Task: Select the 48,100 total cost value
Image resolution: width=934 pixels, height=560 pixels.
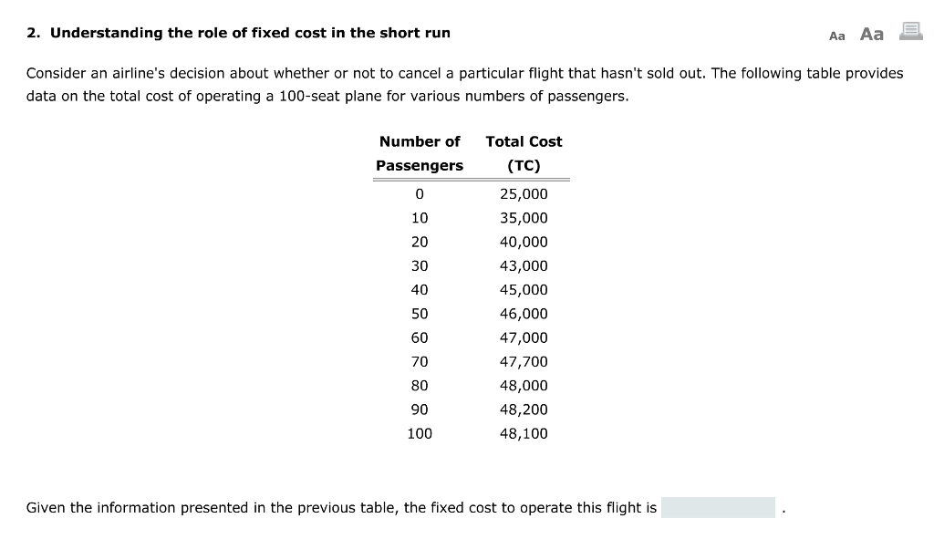Action: tap(524, 433)
